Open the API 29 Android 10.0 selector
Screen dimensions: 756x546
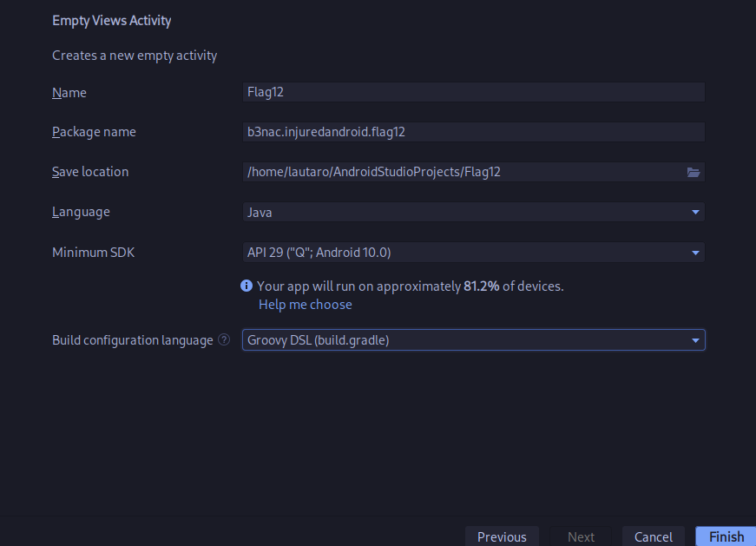473,253
